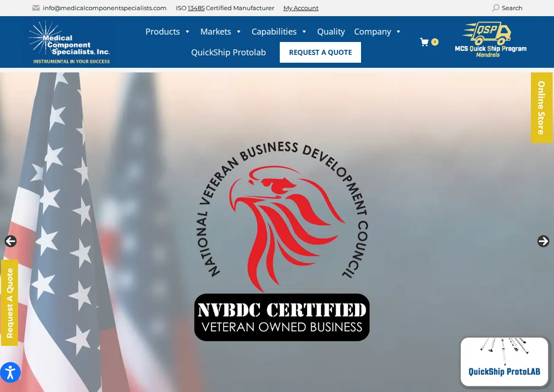Open the Capabilities menu

click(x=274, y=32)
